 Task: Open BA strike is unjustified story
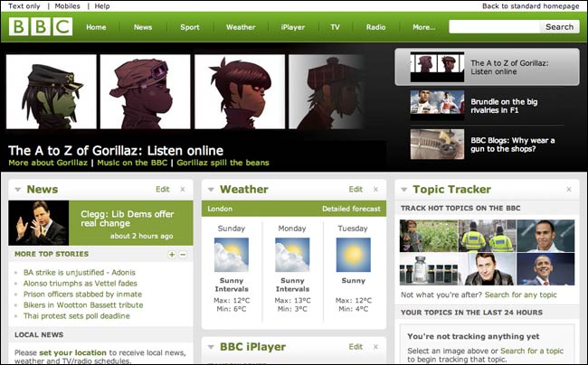(x=80, y=273)
